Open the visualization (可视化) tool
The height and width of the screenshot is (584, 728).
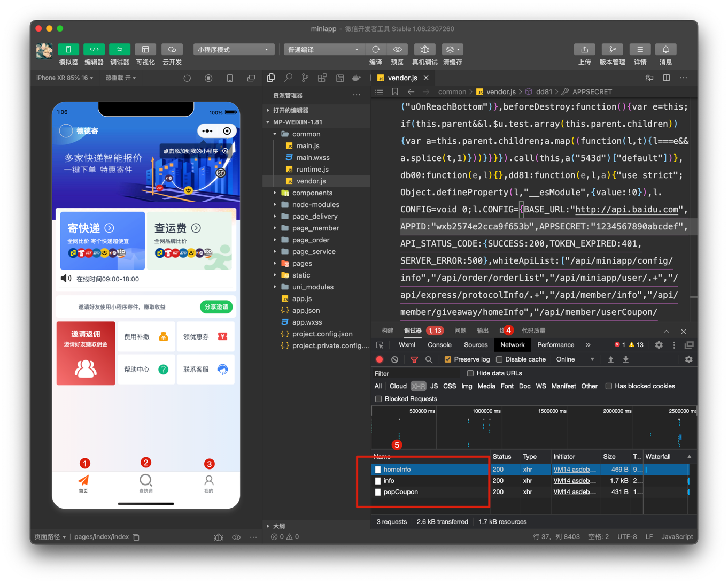[145, 49]
